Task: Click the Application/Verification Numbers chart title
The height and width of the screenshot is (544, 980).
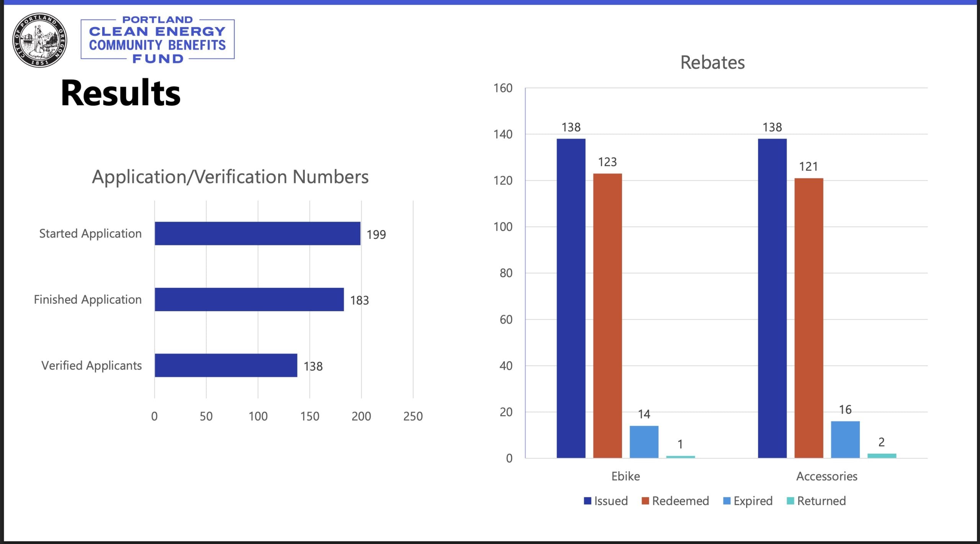Action: coord(230,177)
